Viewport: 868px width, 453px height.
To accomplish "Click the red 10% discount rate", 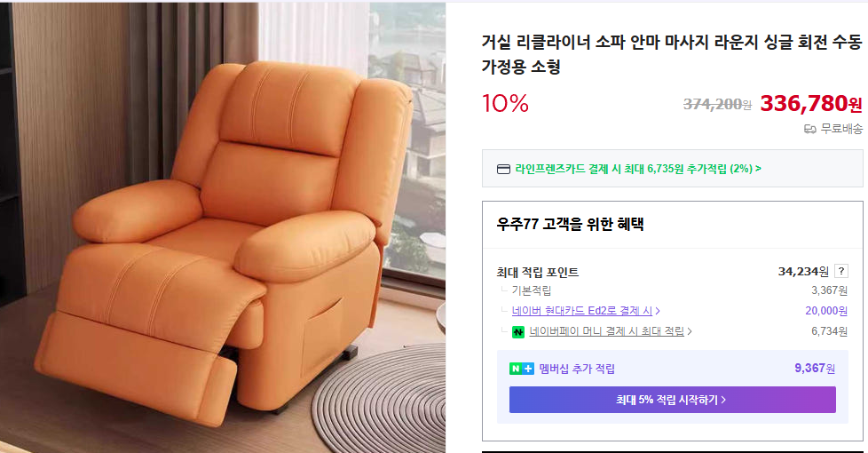I will click(x=505, y=105).
